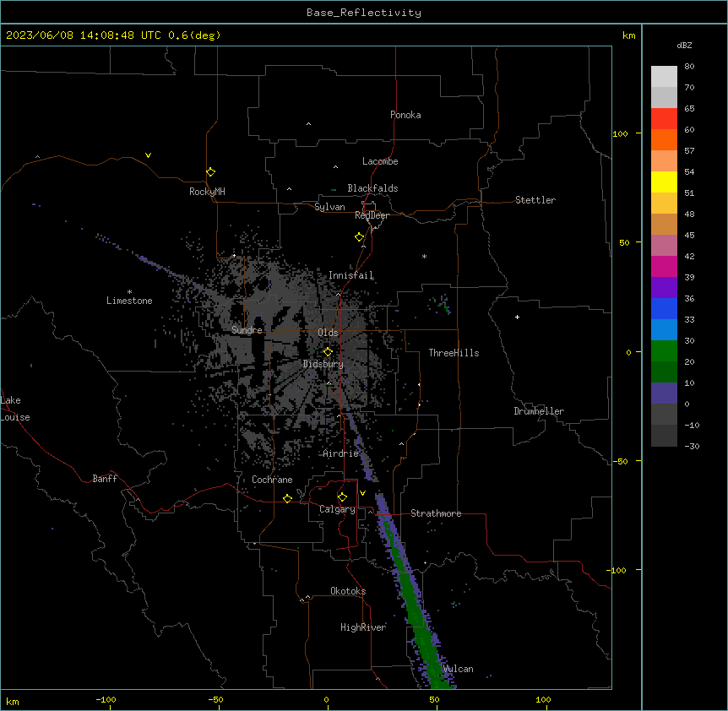Click the magenta 42 dBZ legend swatch
Viewport: 728px width, 711px height.
[x=664, y=266]
